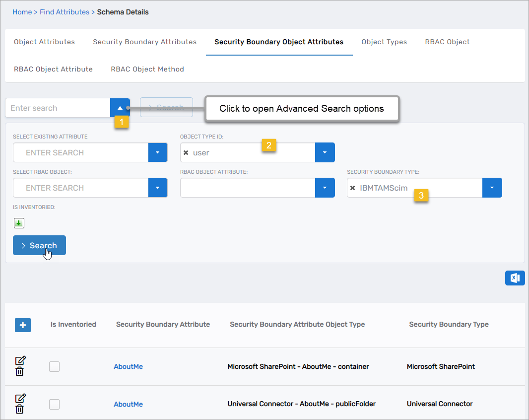Open the RBAC Object Method tab

pyautogui.click(x=147, y=70)
